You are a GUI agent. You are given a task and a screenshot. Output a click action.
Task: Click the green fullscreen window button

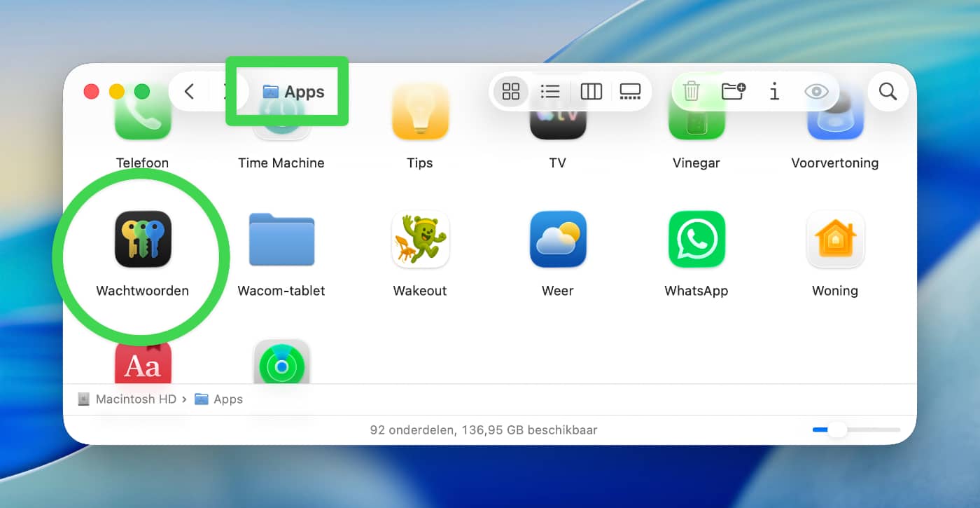142,92
